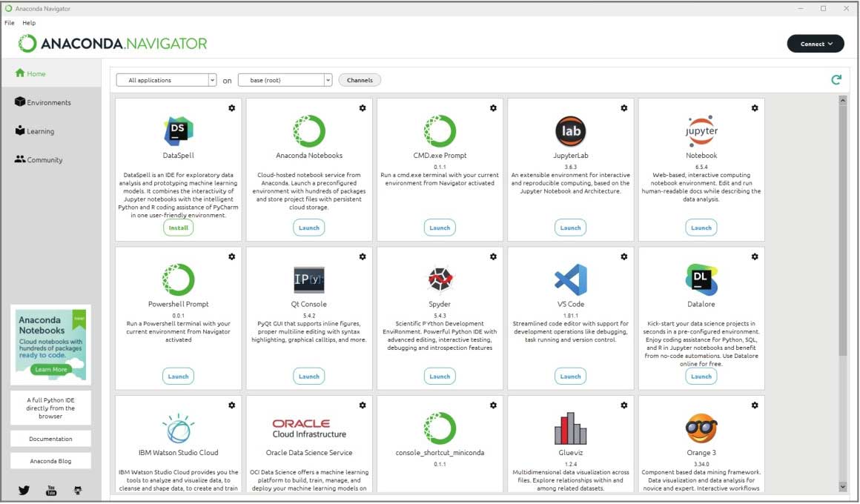Click the scrollbar up arrow
This screenshot has width=860, height=504.
coord(842,100)
